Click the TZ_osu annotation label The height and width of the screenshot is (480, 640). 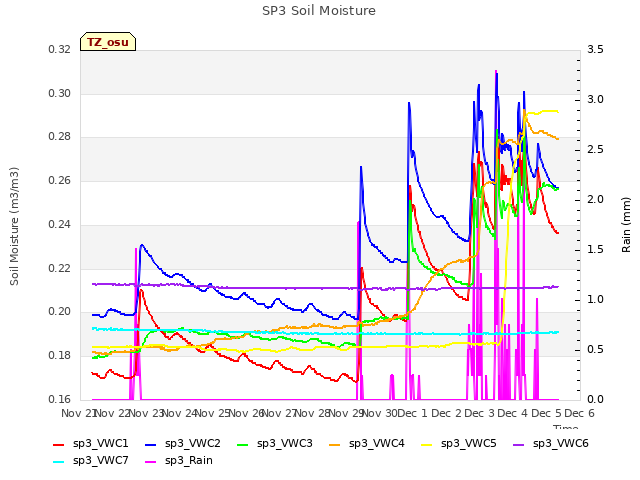108,42
